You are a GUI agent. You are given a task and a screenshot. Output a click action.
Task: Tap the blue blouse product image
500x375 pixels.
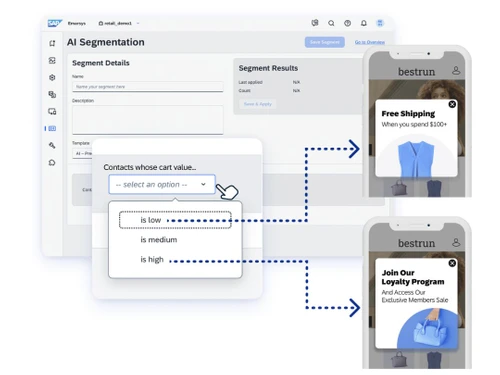[x=416, y=159]
